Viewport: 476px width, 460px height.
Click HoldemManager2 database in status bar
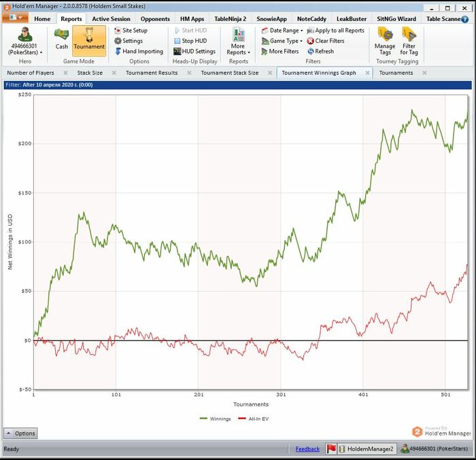(367, 448)
